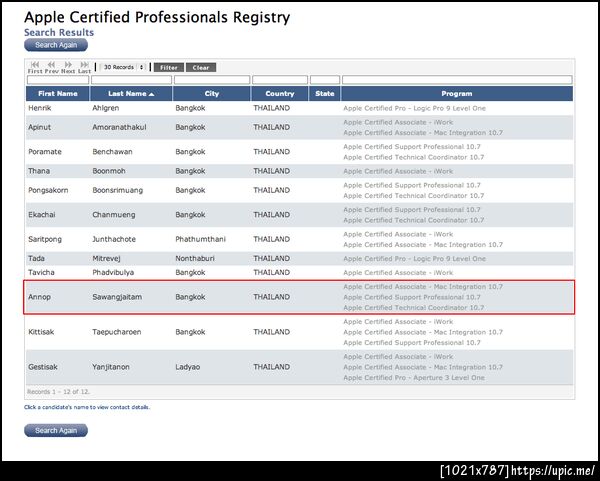The height and width of the screenshot is (481, 600).
Task: Select last name Boonmoh
Action: pyautogui.click(x=109, y=171)
